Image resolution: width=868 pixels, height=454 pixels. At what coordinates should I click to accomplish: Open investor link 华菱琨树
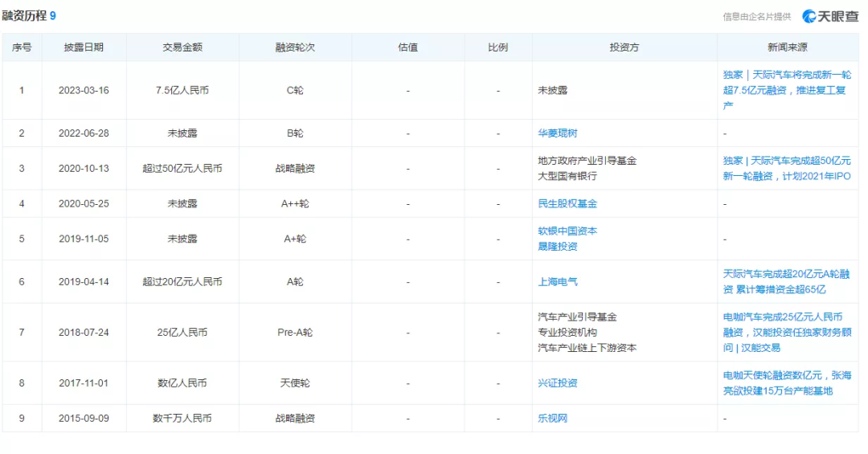pyautogui.click(x=558, y=133)
